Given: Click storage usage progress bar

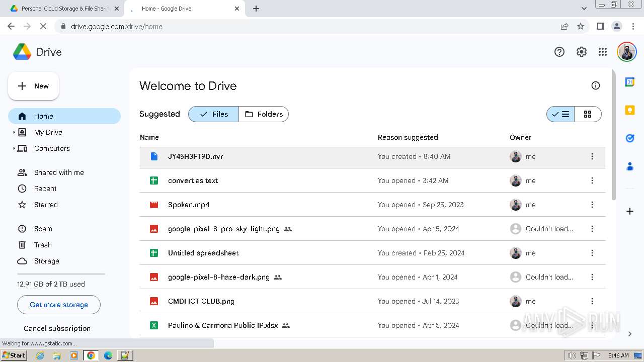Looking at the screenshot, I should [x=61, y=274].
